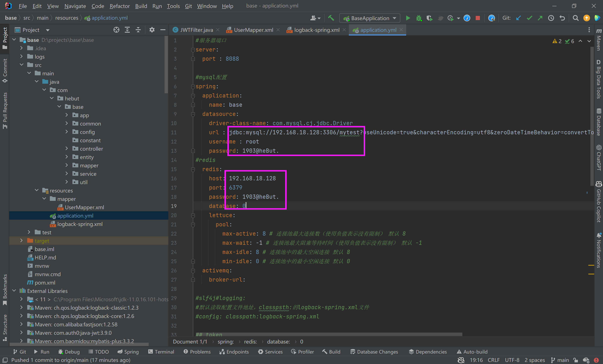Open project tree settings gear

tap(152, 29)
